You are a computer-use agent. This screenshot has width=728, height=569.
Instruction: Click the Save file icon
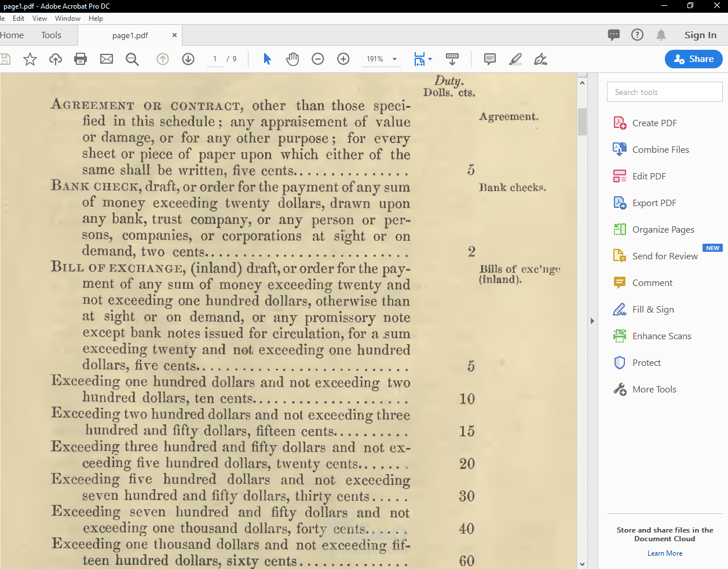[x=5, y=59]
